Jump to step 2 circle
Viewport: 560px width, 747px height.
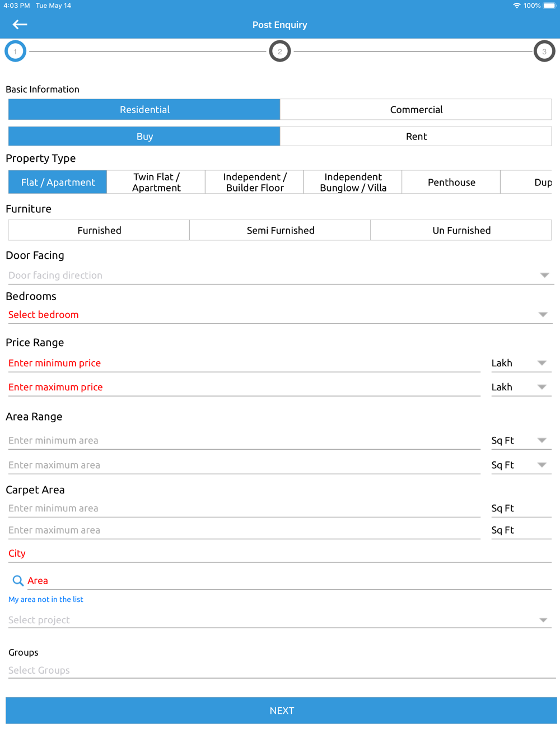pos(280,52)
